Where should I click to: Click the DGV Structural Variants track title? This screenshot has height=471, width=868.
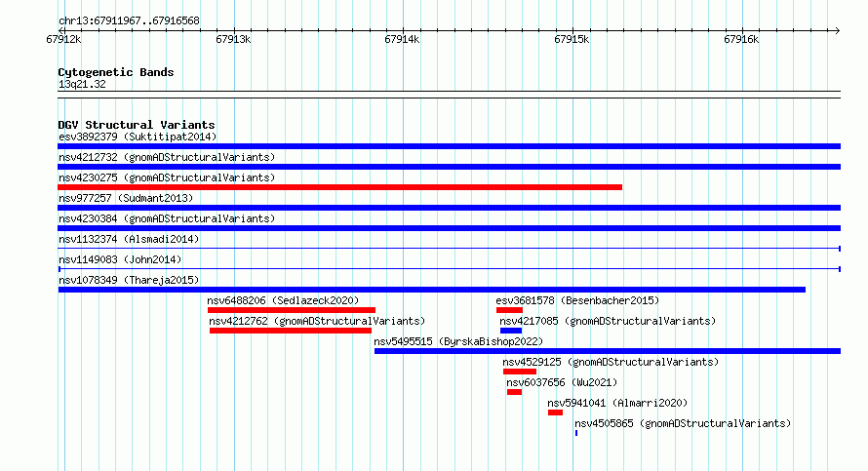pos(137,125)
